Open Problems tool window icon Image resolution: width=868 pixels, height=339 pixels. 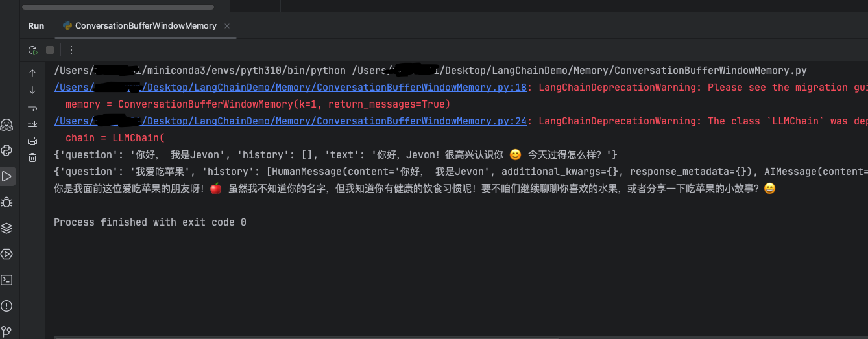pos(7,306)
